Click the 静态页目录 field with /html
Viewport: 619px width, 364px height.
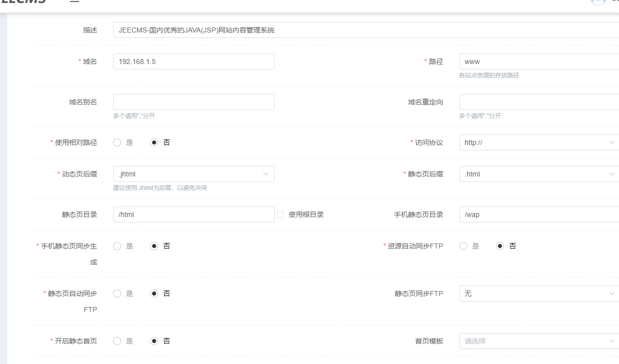[194, 214]
